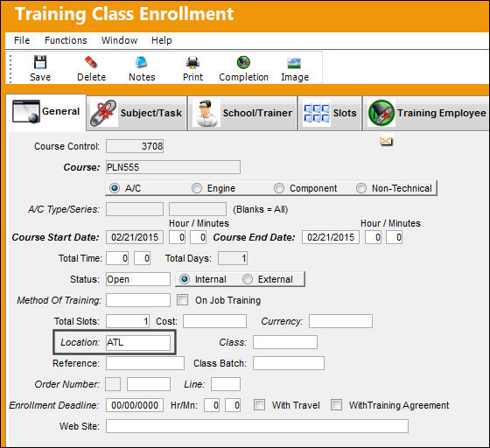This screenshot has width=490, height=448.
Task: Click the Status field showing Open
Action: (138, 279)
